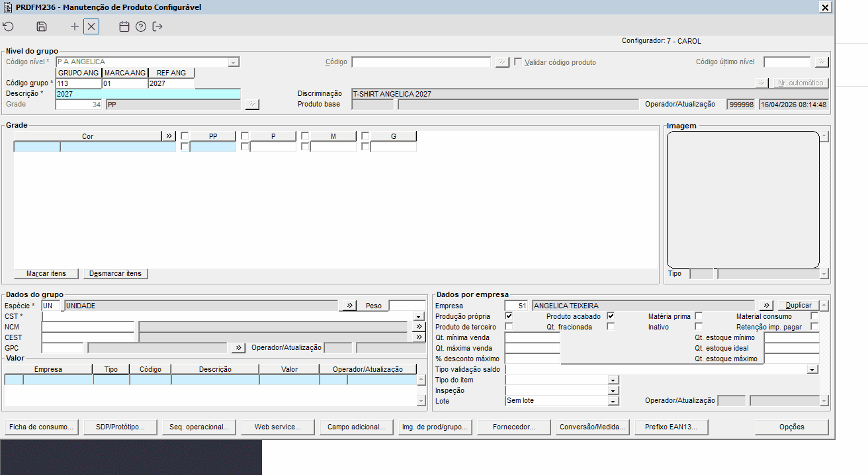Check Produto de terceiro checkbox
This screenshot has width=868, height=475.
click(x=509, y=327)
